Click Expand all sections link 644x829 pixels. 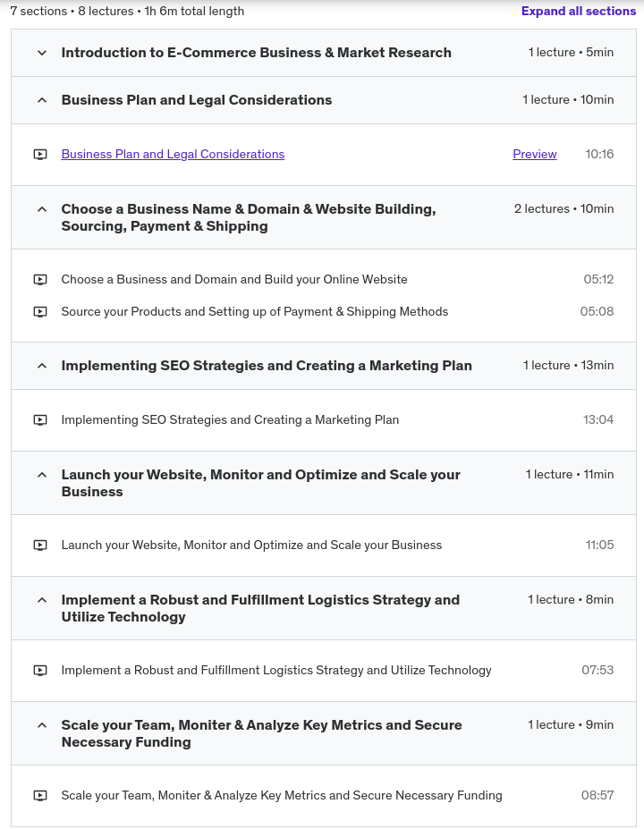click(579, 12)
